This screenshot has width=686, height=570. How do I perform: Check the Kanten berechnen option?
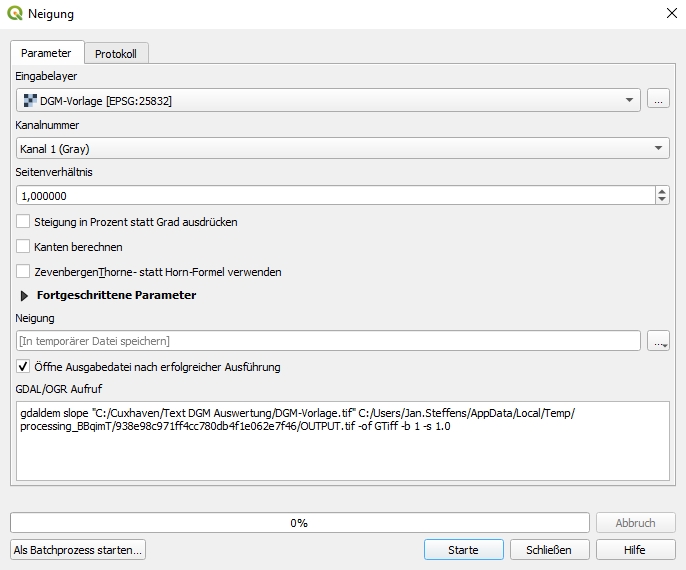point(23,247)
